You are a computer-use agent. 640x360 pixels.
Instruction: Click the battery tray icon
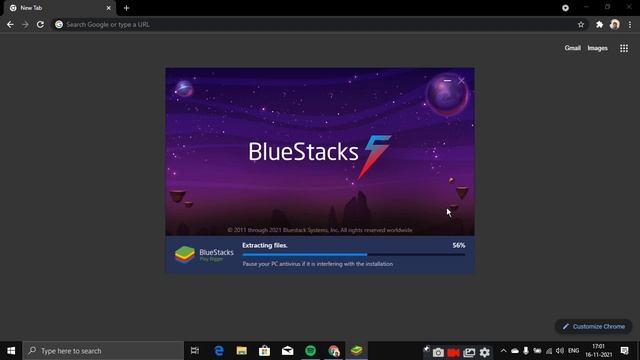[538, 351]
